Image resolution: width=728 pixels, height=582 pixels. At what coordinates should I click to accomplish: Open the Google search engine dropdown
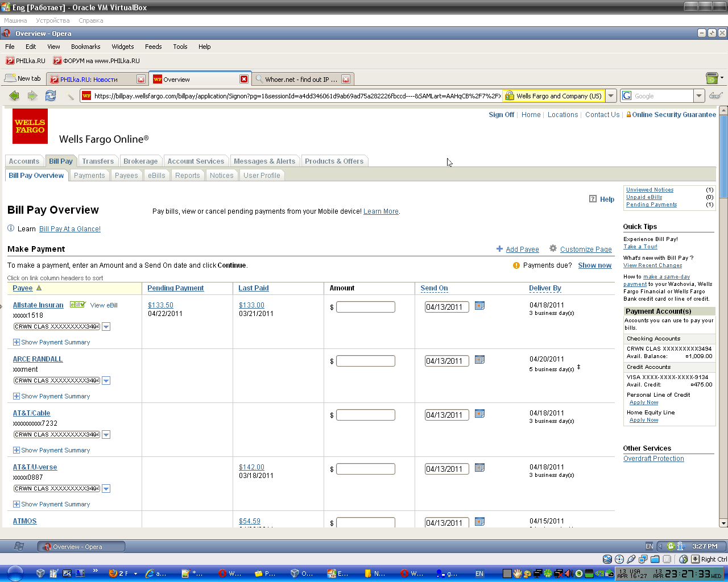pyautogui.click(x=700, y=95)
